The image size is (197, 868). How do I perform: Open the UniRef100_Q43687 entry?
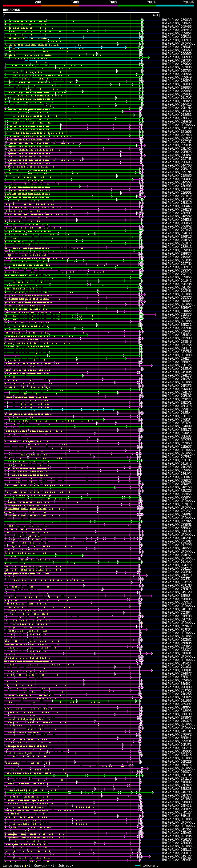click(x=177, y=111)
